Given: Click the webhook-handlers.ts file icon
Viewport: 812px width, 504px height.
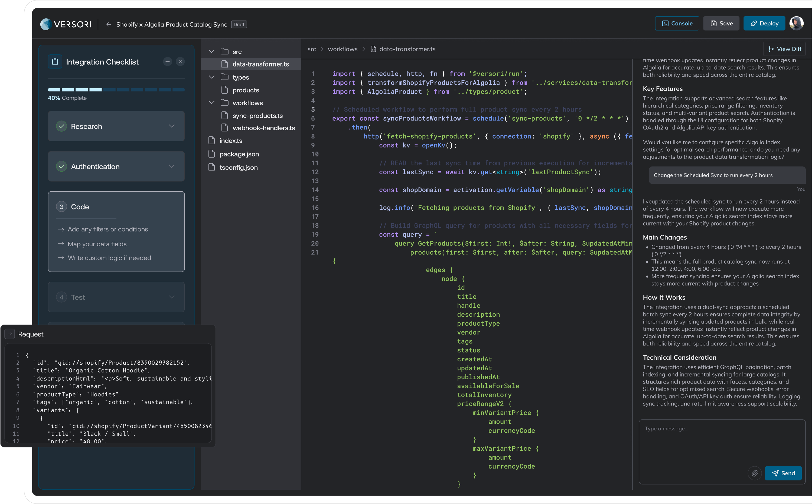Looking at the screenshot, I should coord(225,128).
